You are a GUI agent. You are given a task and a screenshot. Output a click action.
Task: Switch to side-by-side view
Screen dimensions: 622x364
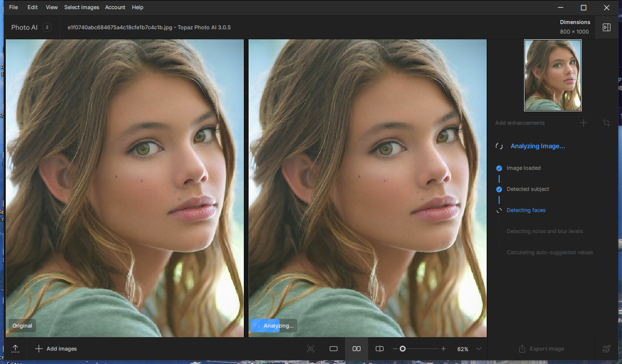click(357, 349)
